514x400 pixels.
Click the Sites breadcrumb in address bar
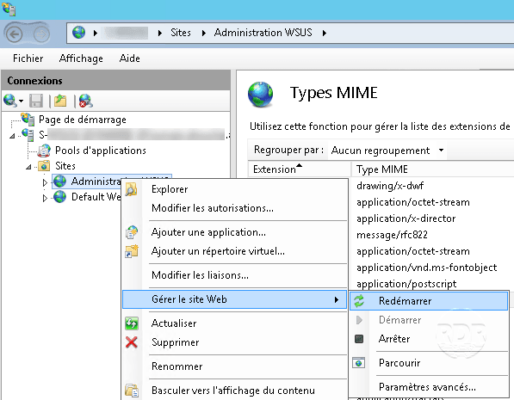point(180,33)
